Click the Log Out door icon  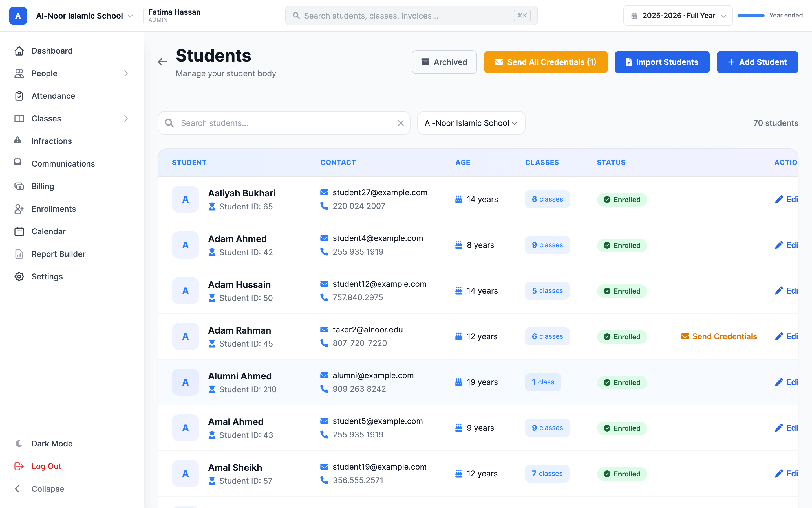pos(19,466)
